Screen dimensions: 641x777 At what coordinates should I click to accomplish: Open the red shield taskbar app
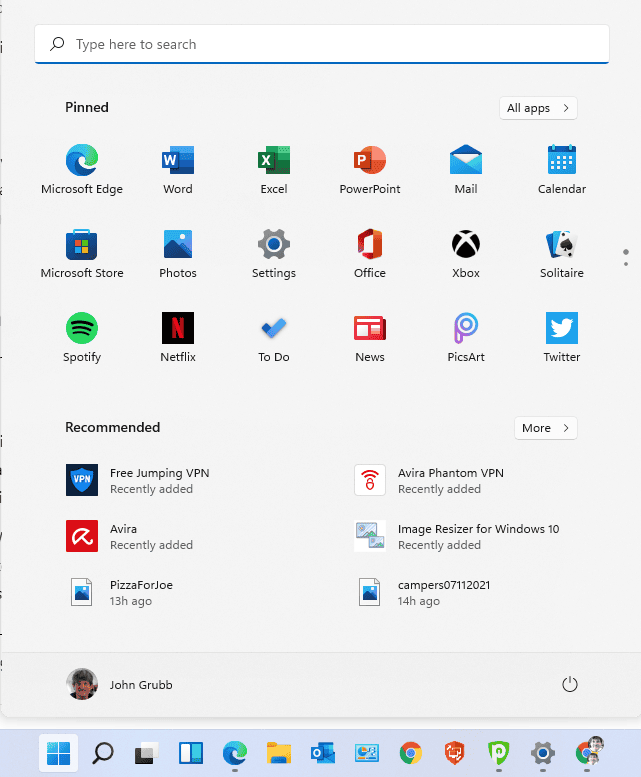tap(454, 753)
